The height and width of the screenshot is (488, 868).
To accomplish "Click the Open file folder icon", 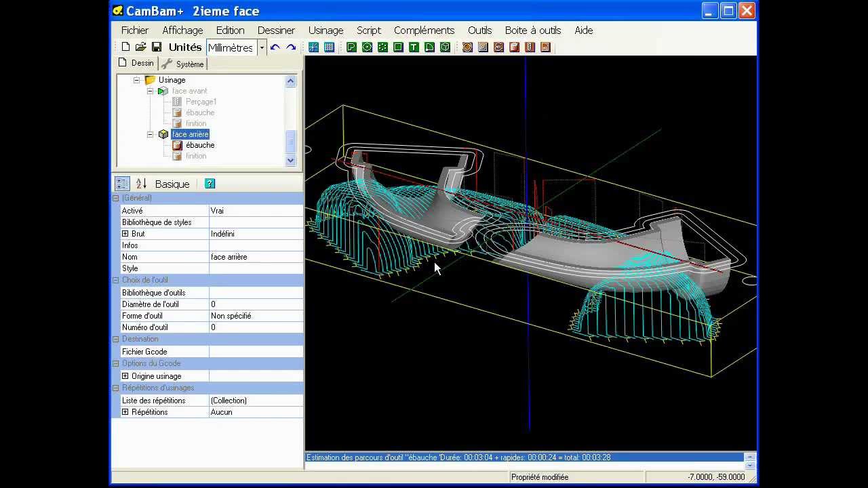I will click(x=140, y=47).
